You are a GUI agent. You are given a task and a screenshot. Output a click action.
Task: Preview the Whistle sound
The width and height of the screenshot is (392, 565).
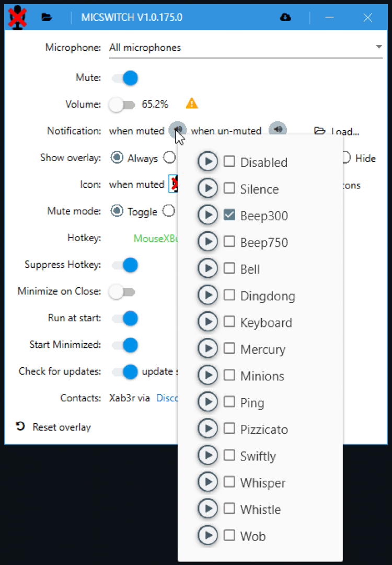pos(207,508)
